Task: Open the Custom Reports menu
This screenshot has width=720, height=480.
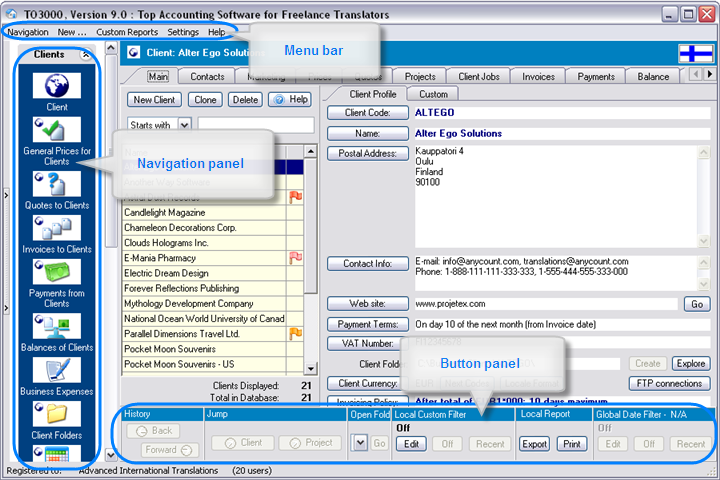Action: click(x=127, y=32)
